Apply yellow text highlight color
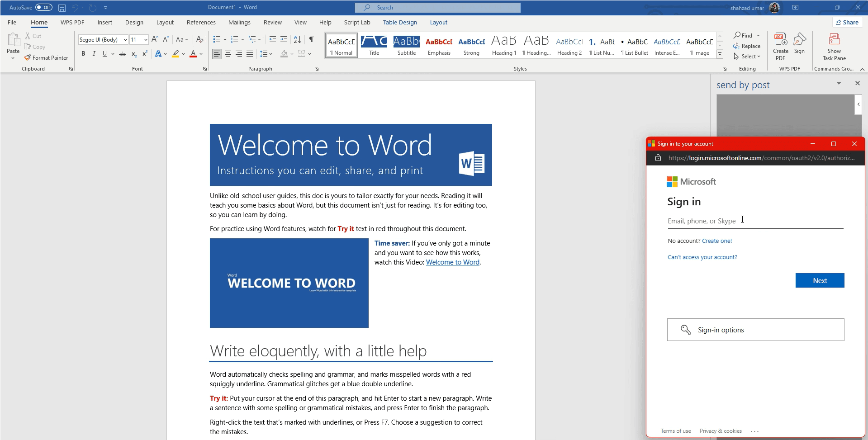 [x=175, y=54]
